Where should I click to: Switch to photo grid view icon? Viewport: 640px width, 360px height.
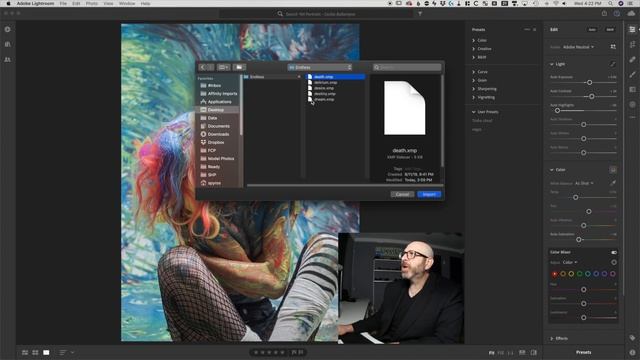(25, 352)
